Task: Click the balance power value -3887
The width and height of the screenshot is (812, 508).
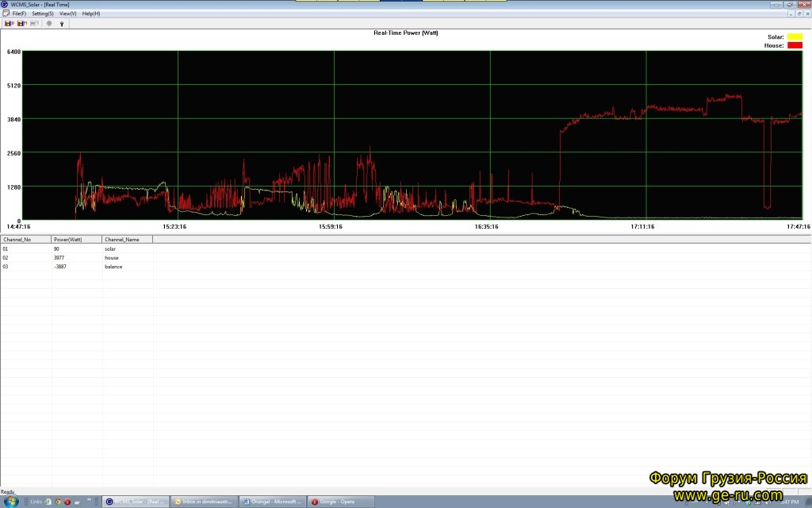Action: coord(60,267)
